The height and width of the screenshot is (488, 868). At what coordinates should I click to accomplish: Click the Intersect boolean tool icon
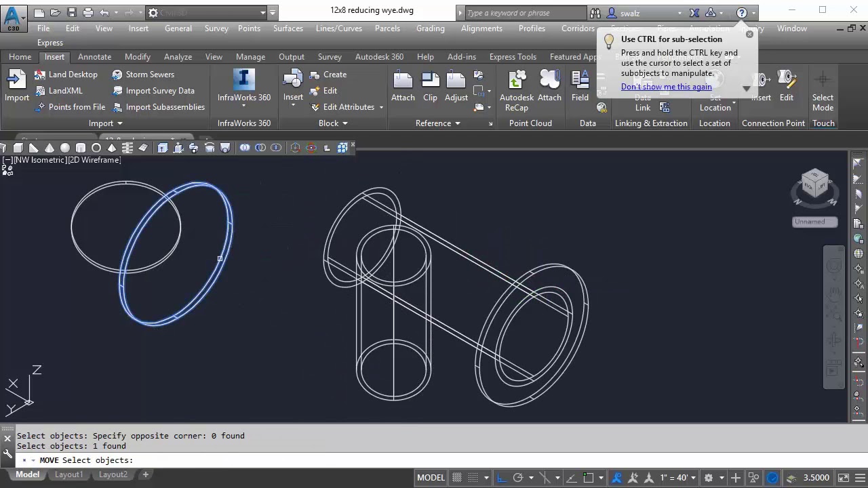276,148
